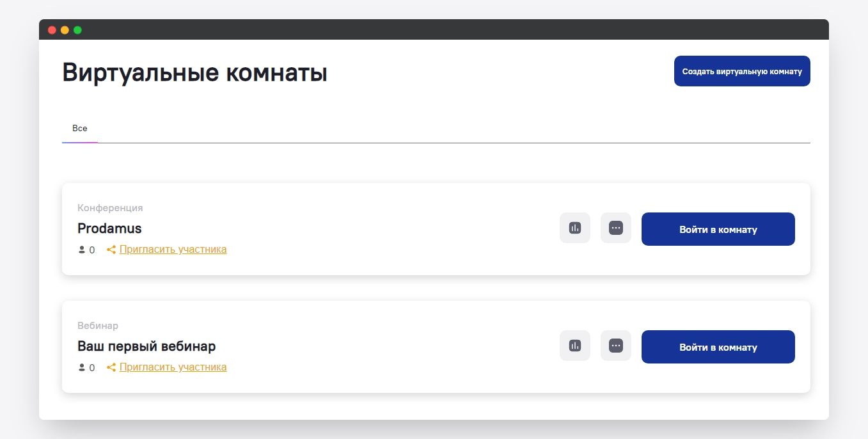Click the green maximize window button
The image size is (868, 439).
[x=77, y=30]
